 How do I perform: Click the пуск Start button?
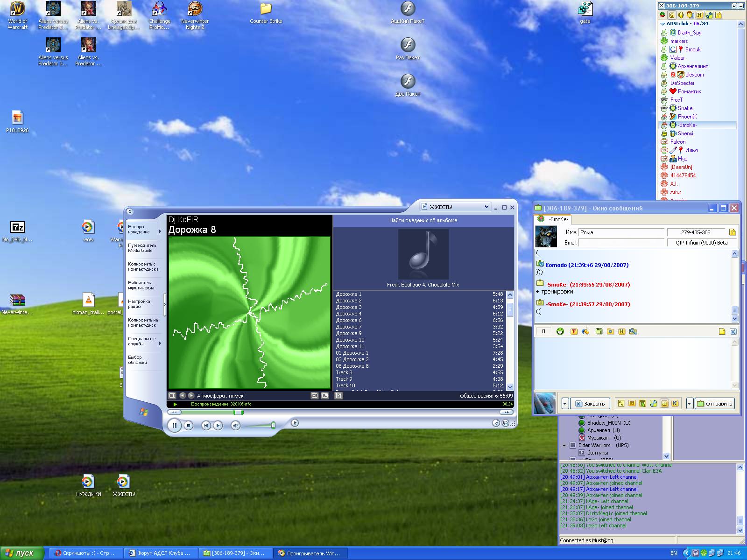click(21, 553)
